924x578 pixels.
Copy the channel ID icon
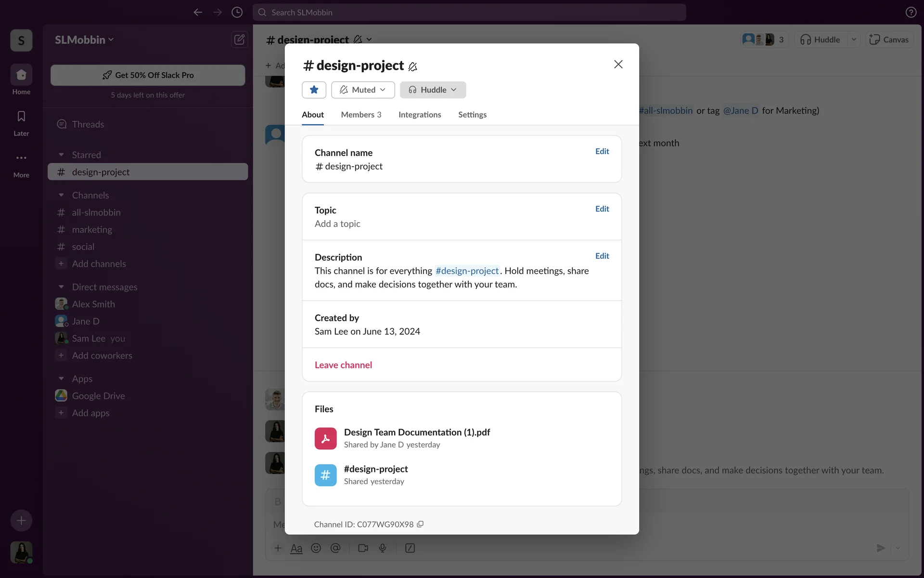coord(420,524)
